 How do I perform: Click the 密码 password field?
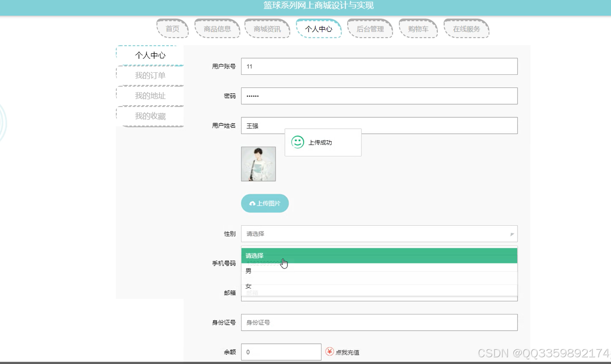[x=379, y=96]
